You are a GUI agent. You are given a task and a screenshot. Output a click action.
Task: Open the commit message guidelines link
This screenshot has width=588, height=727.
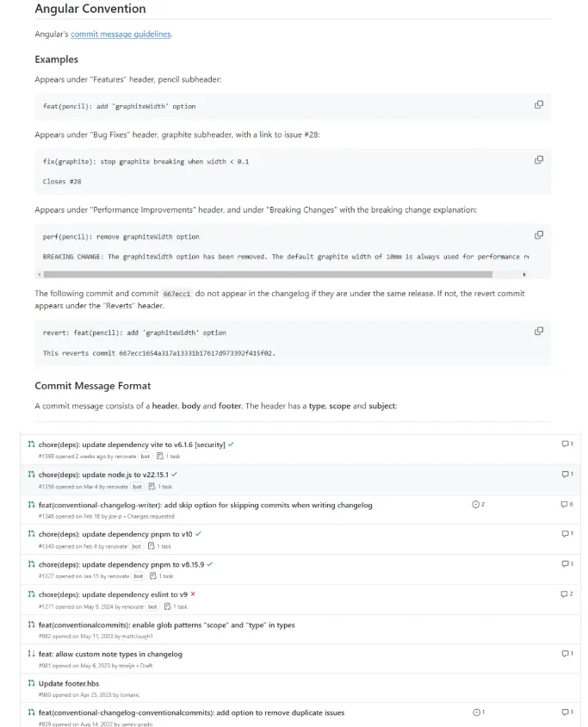(121, 34)
